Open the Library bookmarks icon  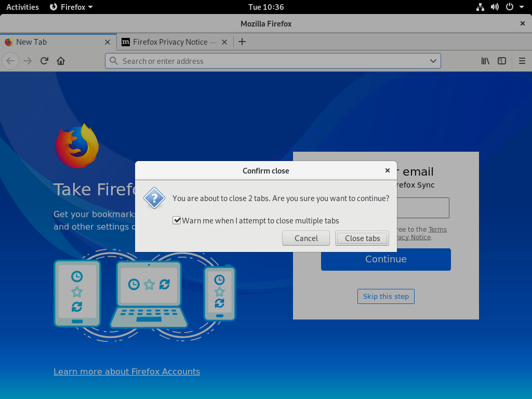click(x=485, y=61)
